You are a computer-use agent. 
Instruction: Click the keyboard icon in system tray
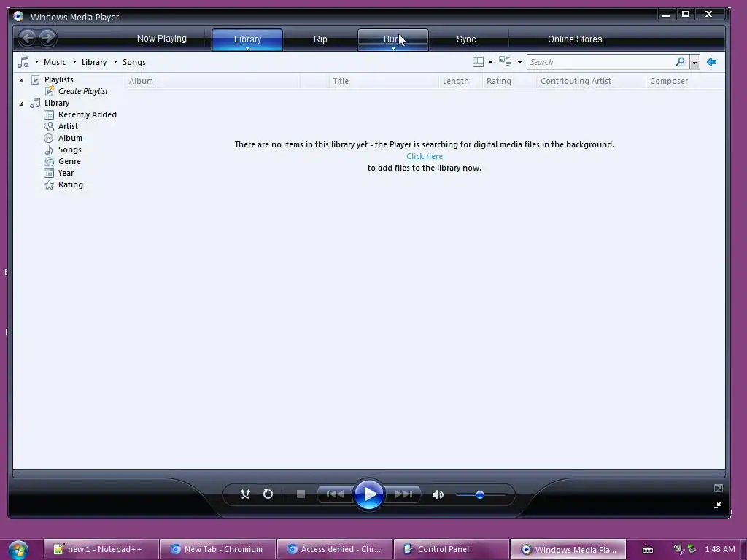648,550
